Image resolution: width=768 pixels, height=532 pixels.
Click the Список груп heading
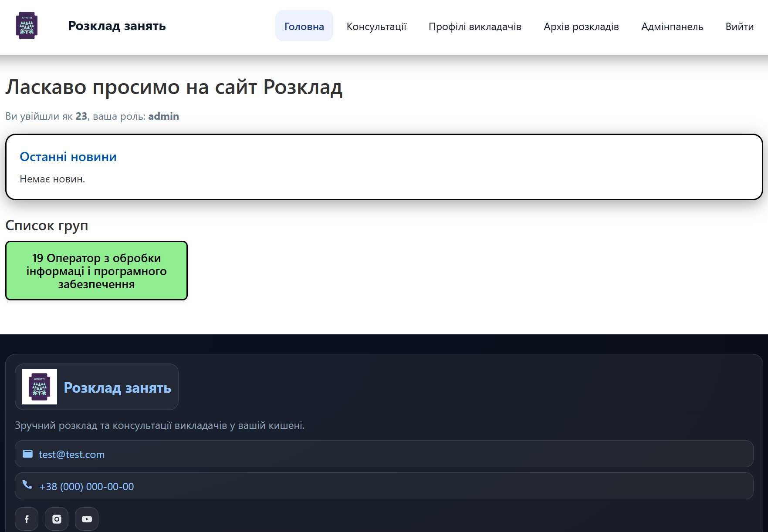pos(47,226)
